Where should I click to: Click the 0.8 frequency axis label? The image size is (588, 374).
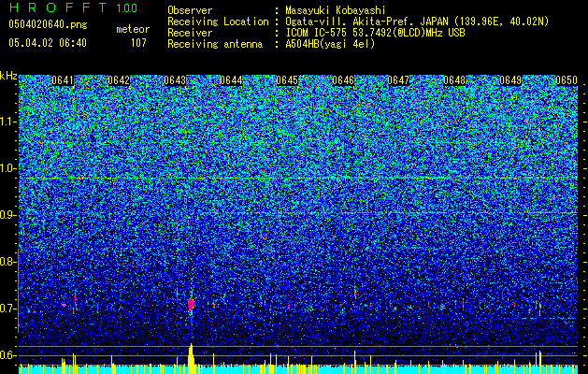coord(7,262)
